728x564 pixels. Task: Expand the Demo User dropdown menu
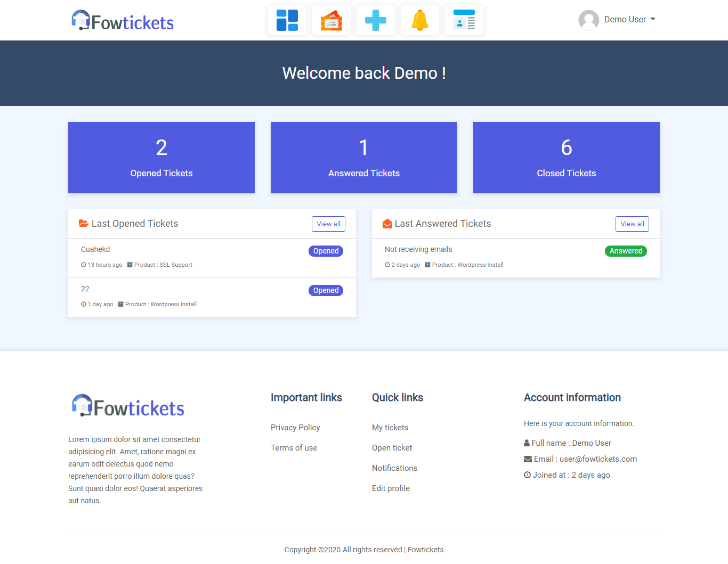[x=629, y=19]
